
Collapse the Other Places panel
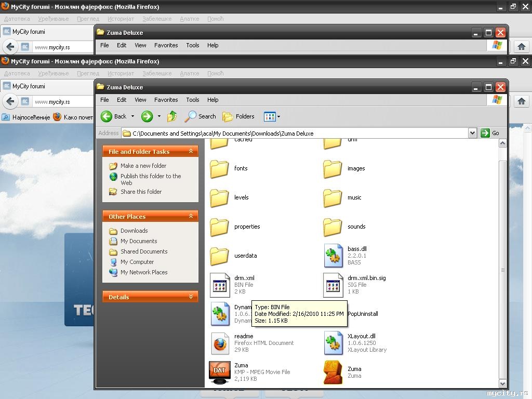tap(191, 216)
